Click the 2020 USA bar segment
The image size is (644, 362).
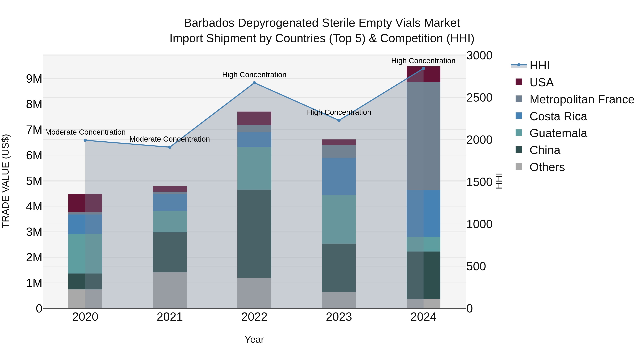click(85, 203)
